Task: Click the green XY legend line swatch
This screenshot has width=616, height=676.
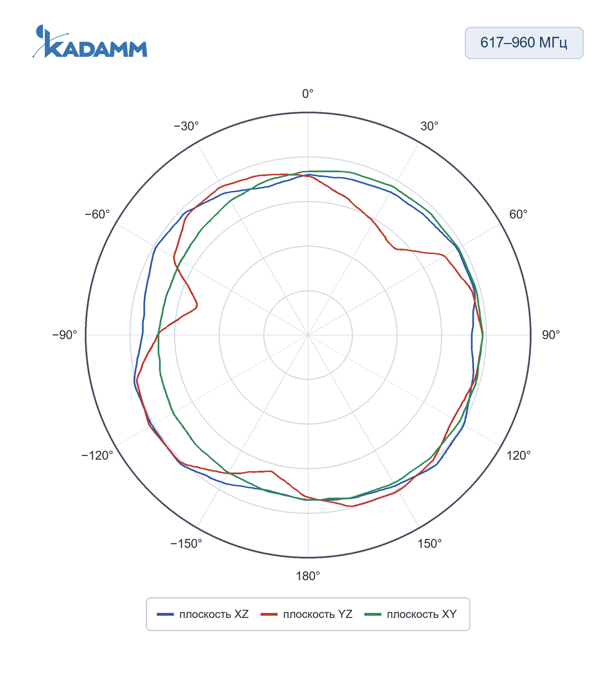Action: [x=373, y=615]
